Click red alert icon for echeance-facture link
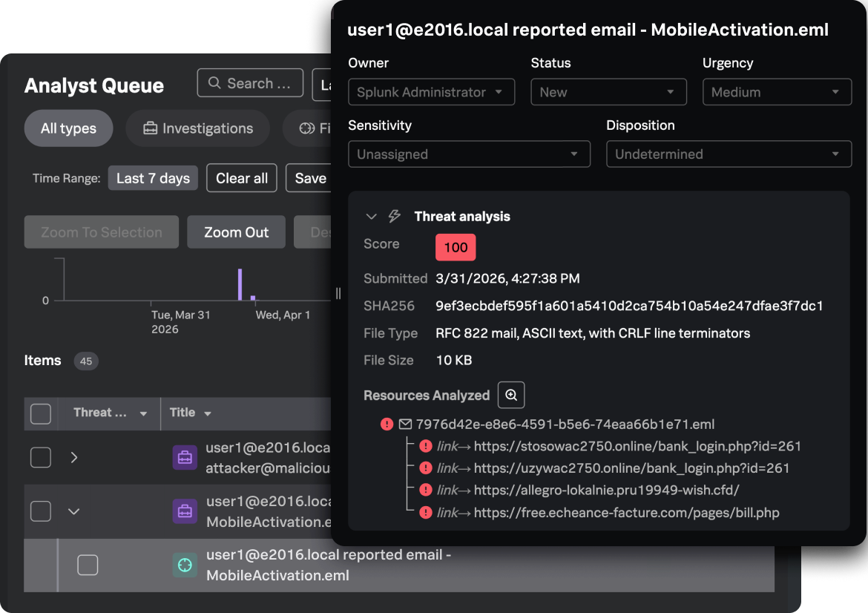868x613 pixels. tap(425, 512)
